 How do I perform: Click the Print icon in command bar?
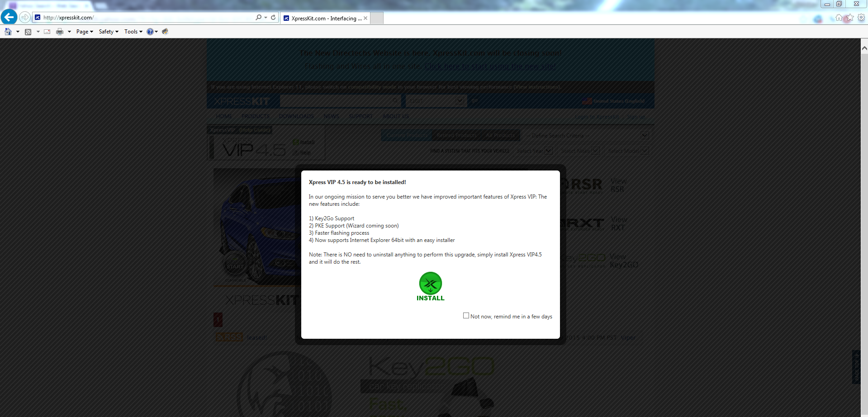59,32
